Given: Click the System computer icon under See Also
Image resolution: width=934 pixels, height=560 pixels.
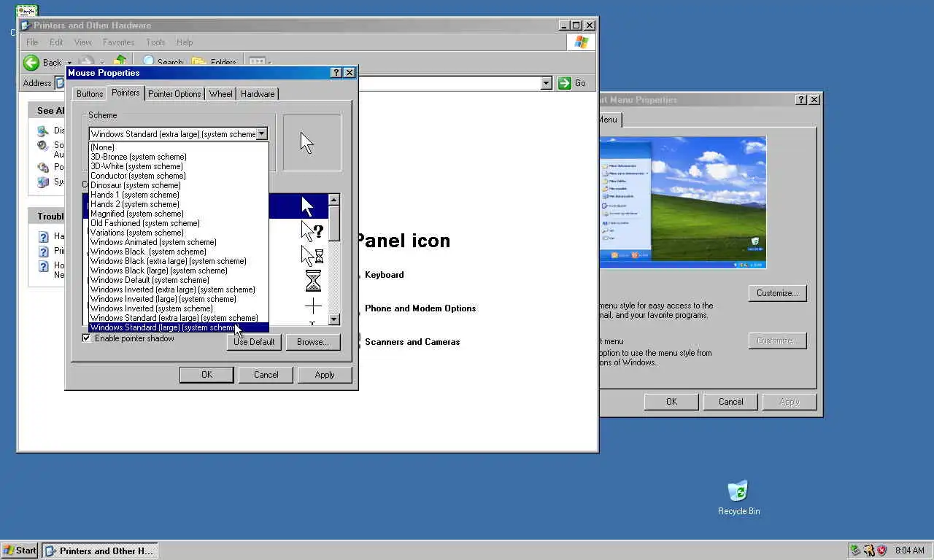Looking at the screenshot, I should pos(43,182).
